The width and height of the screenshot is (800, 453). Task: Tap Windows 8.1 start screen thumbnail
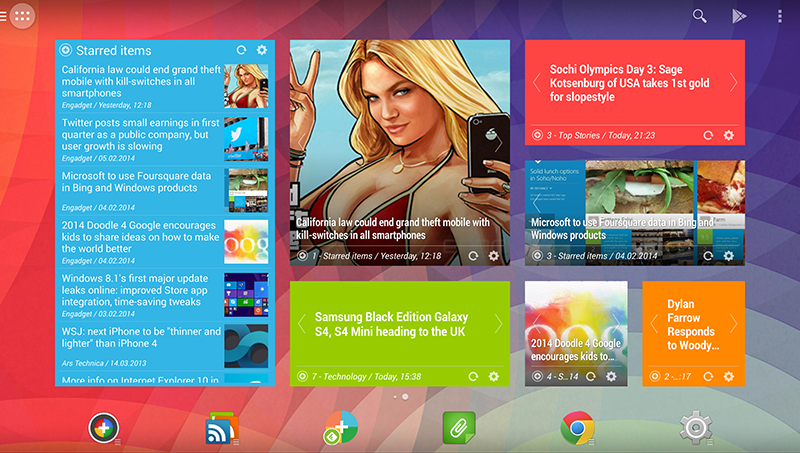246,295
